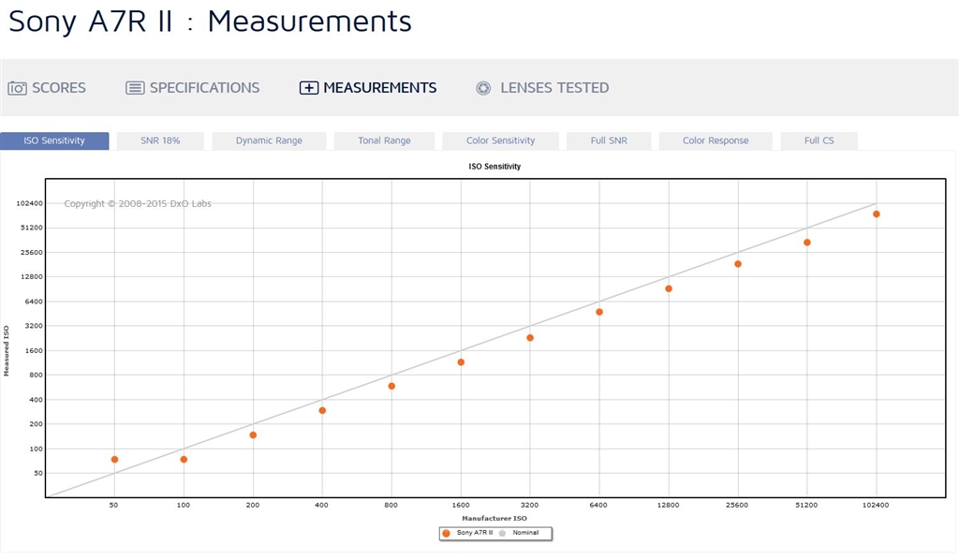Viewport: 959px width, 560px height.
Task: Click the 'Nominal' legend label
Action: click(x=525, y=533)
